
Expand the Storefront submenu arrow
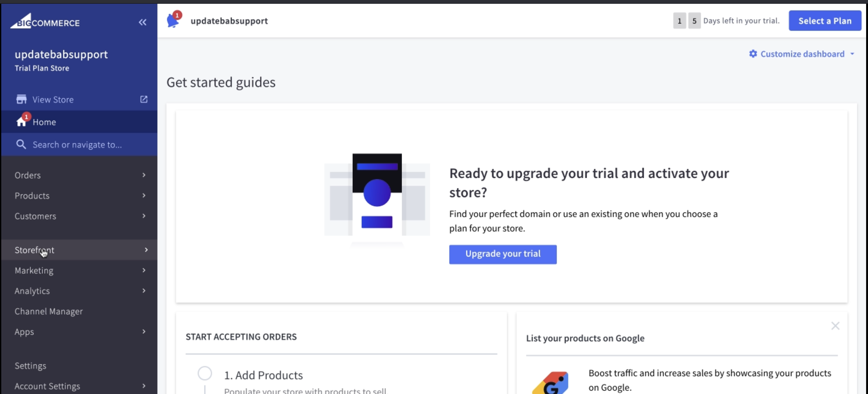pyautogui.click(x=146, y=250)
